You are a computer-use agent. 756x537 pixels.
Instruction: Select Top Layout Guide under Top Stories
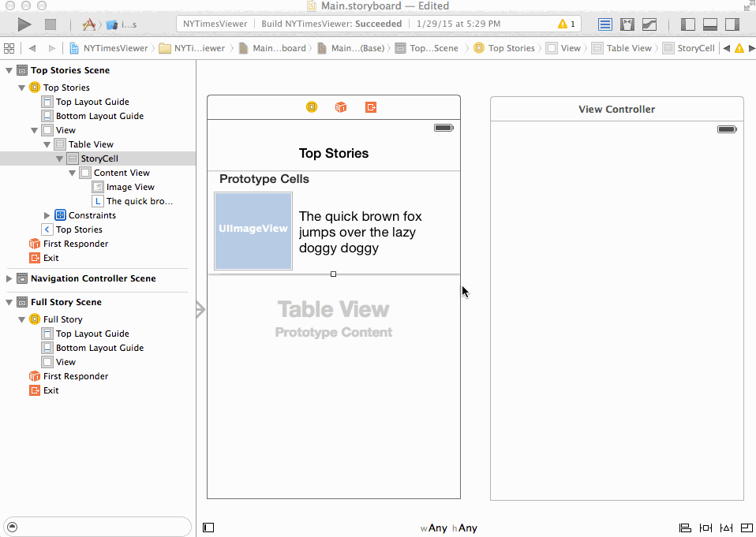tap(86, 102)
